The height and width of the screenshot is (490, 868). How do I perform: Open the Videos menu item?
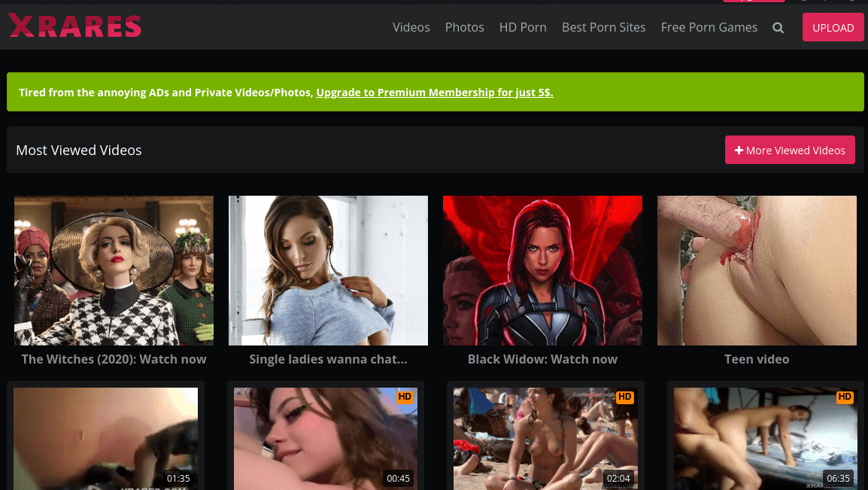point(411,27)
